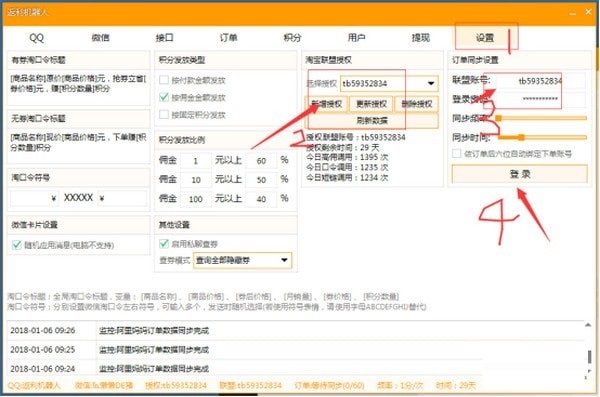
Task: Switch to the 用户 tab
Action: click(x=356, y=38)
